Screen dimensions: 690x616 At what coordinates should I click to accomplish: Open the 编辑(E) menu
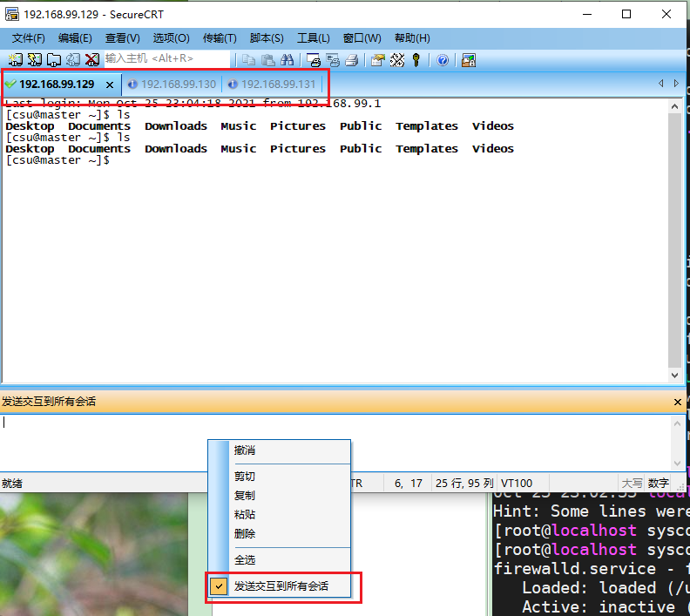[75, 38]
